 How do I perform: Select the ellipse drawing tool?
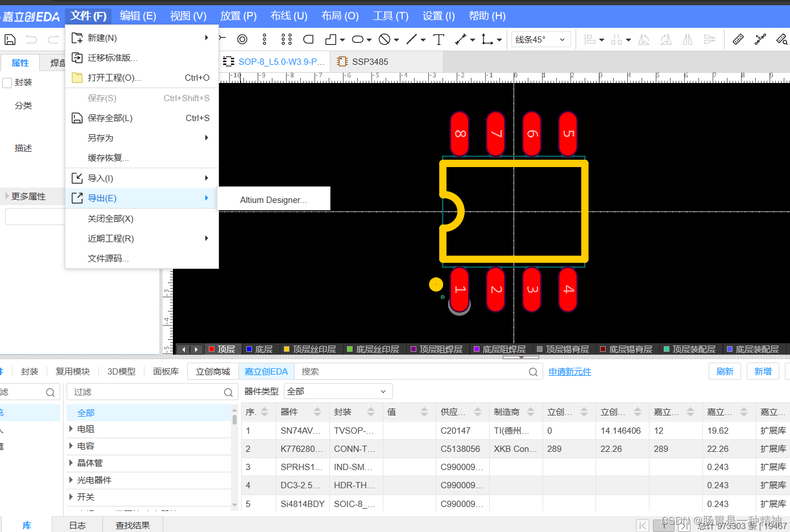pyautogui.click(x=358, y=39)
